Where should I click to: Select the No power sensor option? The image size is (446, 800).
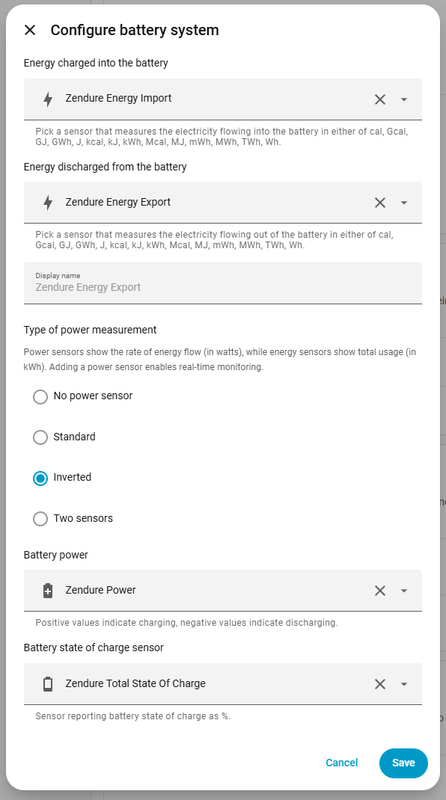pos(40,396)
